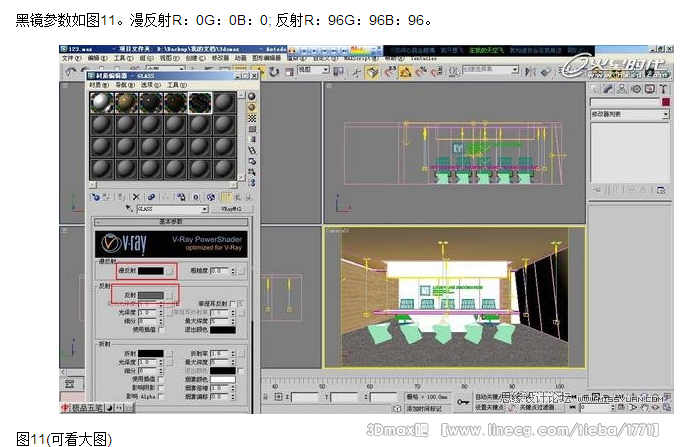Toggle 使用插值 checkbox in 折射 group
The width and height of the screenshot is (688, 447).
[x=161, y=379]
